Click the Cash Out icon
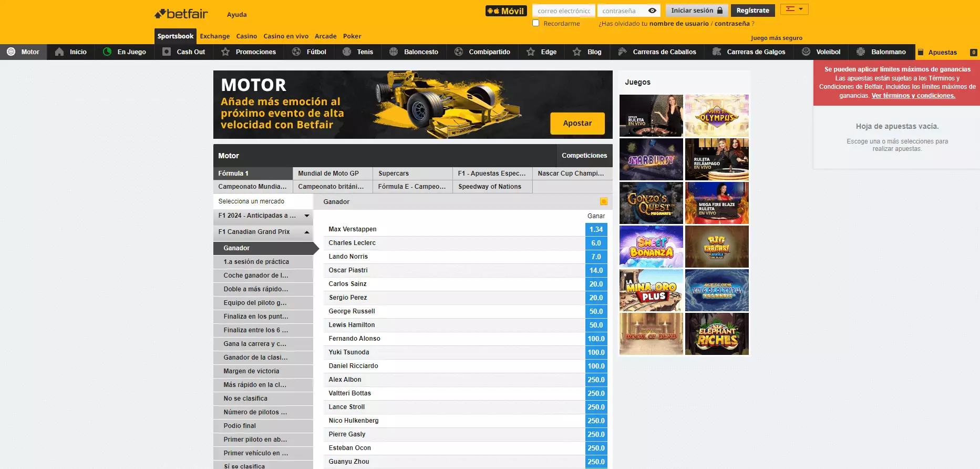Screen dimensions: 980x469 (x=167, y=52)
